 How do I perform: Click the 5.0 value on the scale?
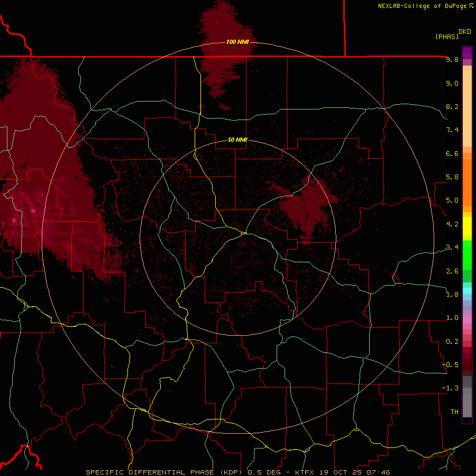point(452,200)
